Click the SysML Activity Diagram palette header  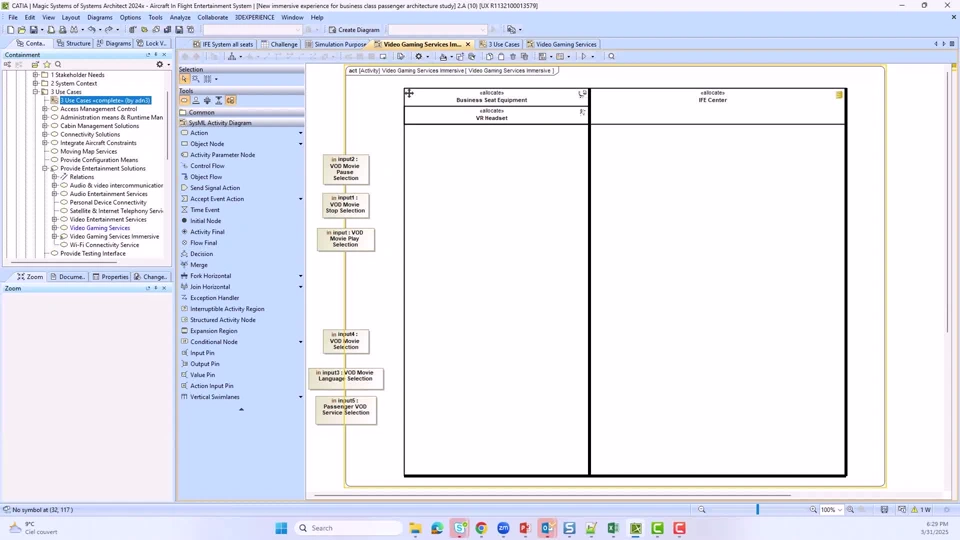click(241, 123)
